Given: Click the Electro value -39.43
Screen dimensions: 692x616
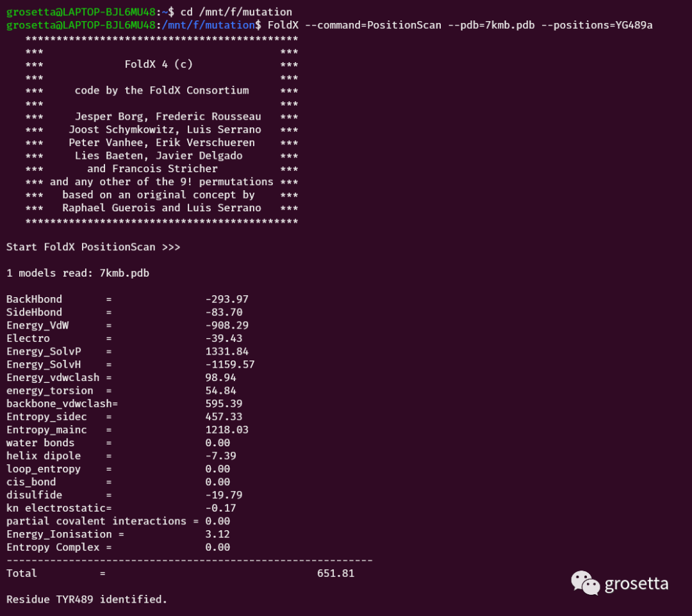Looking at the screenshot, I should pos(224,339).
